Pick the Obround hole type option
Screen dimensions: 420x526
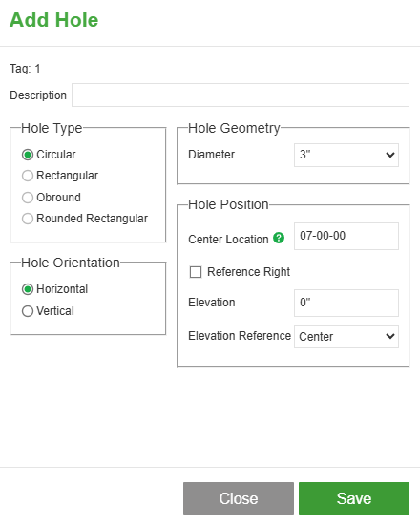click(28, 198)
